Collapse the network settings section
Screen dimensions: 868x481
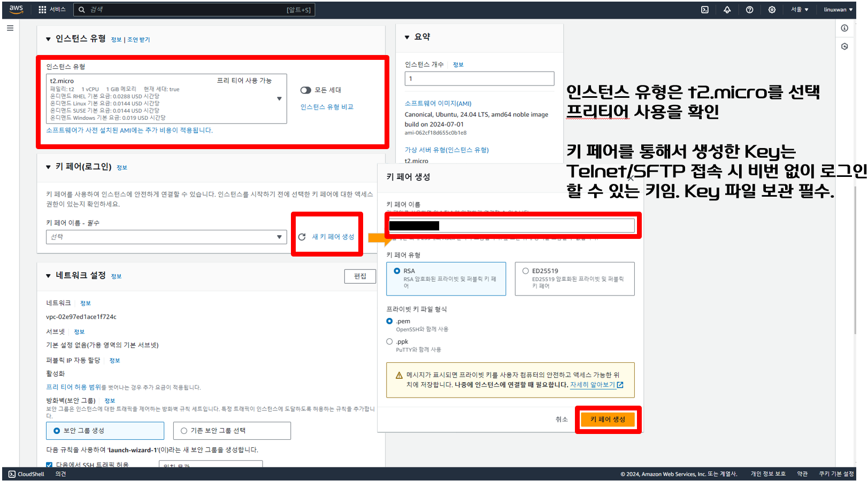pos(48,276)
